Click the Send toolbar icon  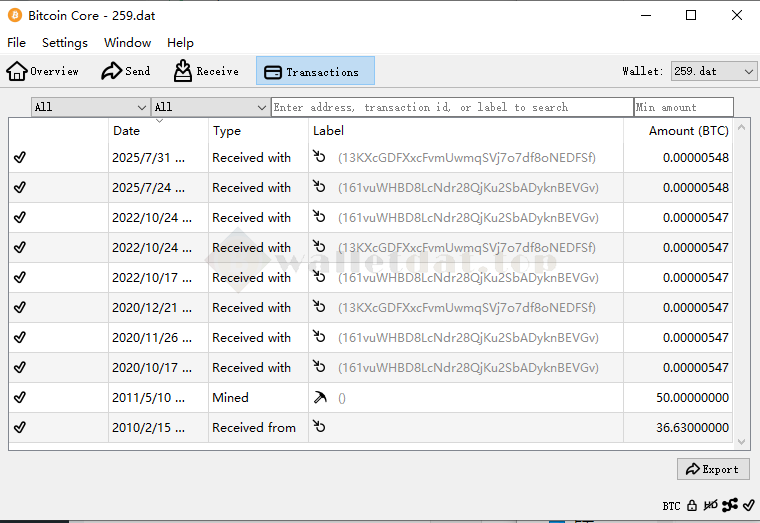[126, 71]
